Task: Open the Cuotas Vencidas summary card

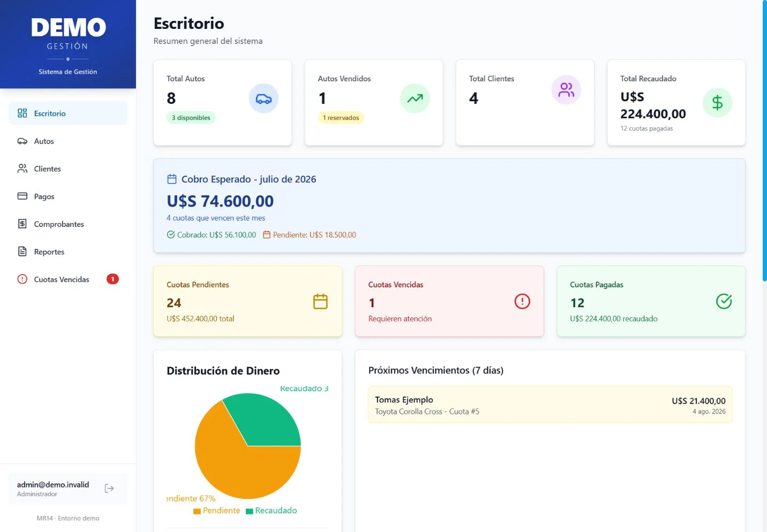Action: (x=449, y=301)
